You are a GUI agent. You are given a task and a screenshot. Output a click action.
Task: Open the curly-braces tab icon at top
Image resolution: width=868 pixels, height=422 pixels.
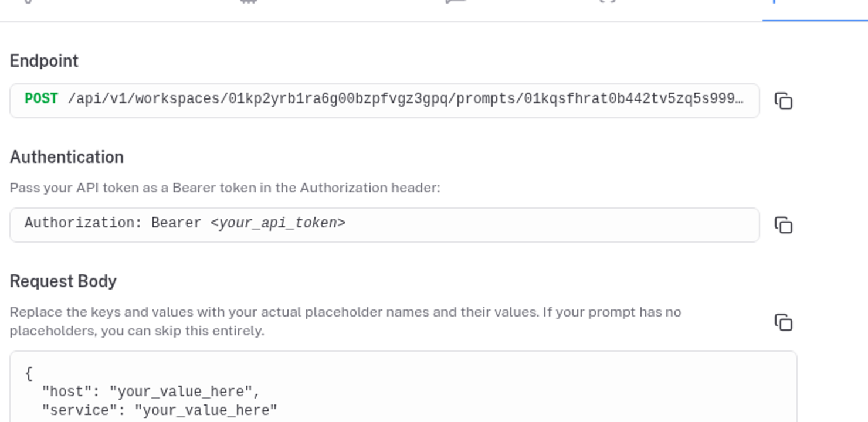(608, 1)
